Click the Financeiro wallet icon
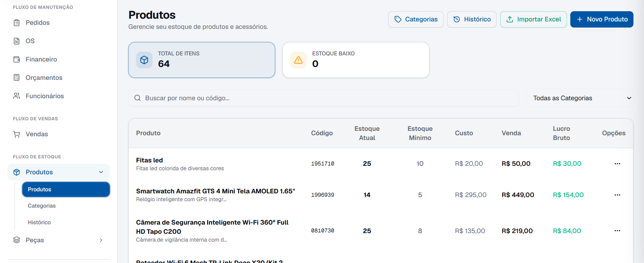644x263 pixels. (x=17, y=59)
